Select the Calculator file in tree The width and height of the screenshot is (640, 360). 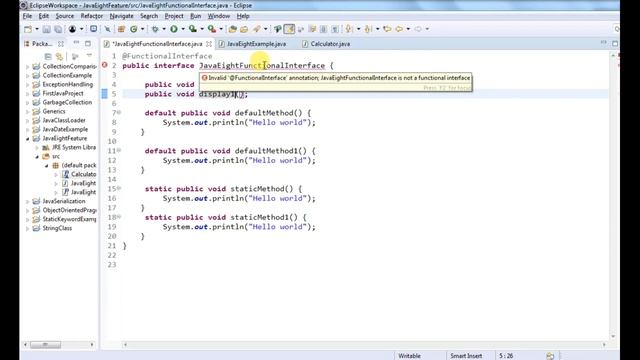[x=83, y=174]
